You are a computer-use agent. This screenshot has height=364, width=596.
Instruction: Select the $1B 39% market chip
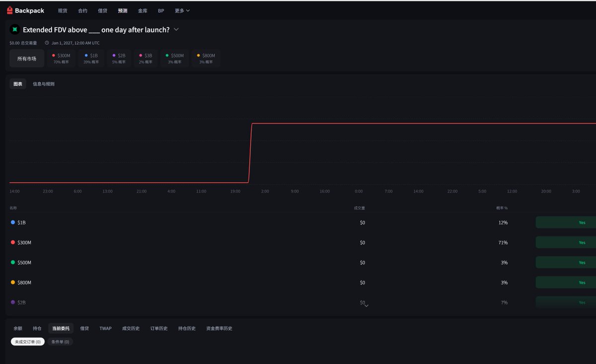point(91,59)
